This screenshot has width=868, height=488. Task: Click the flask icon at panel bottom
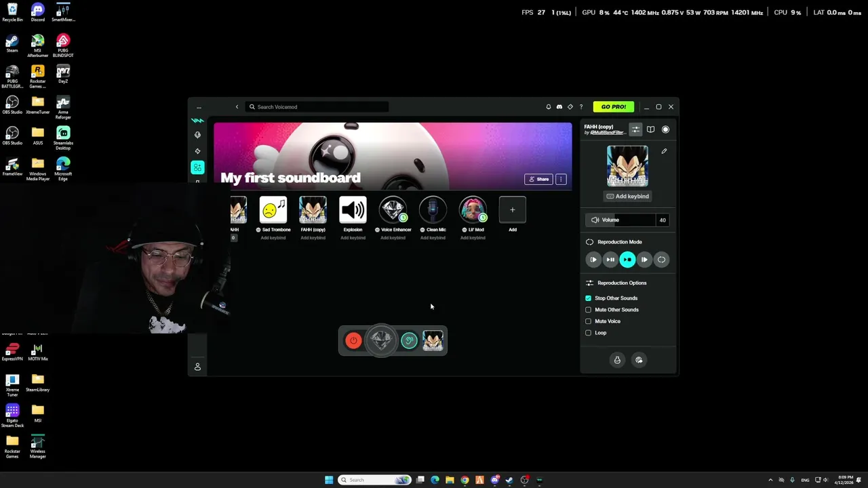617,360
